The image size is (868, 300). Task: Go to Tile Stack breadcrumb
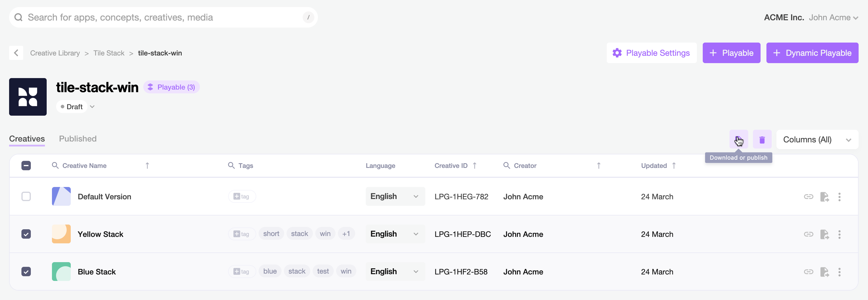pos(109,53)
